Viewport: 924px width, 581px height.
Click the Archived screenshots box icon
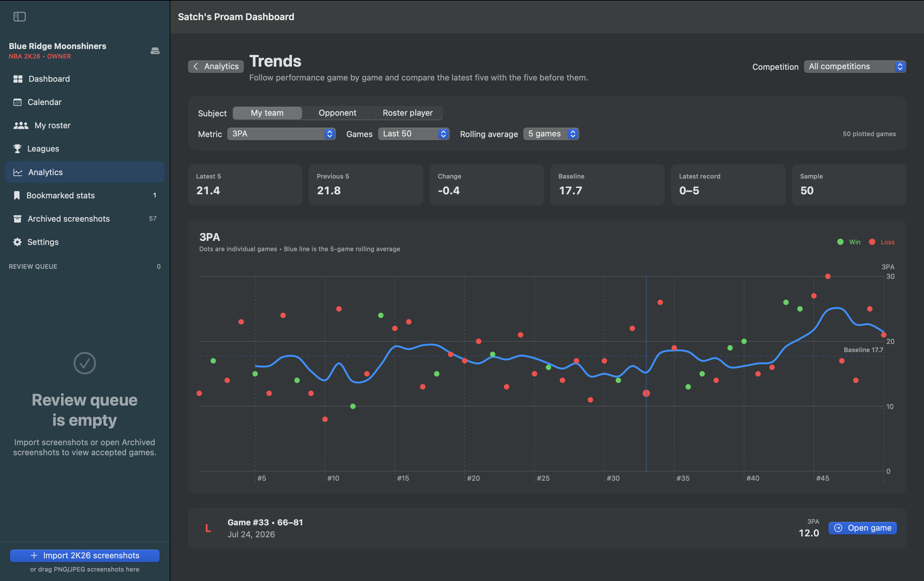17,219
